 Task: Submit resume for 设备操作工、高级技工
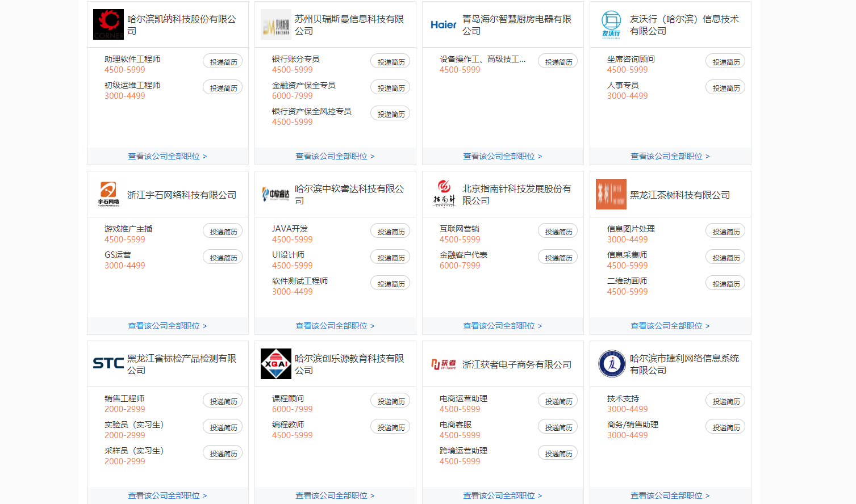(558, 61)
